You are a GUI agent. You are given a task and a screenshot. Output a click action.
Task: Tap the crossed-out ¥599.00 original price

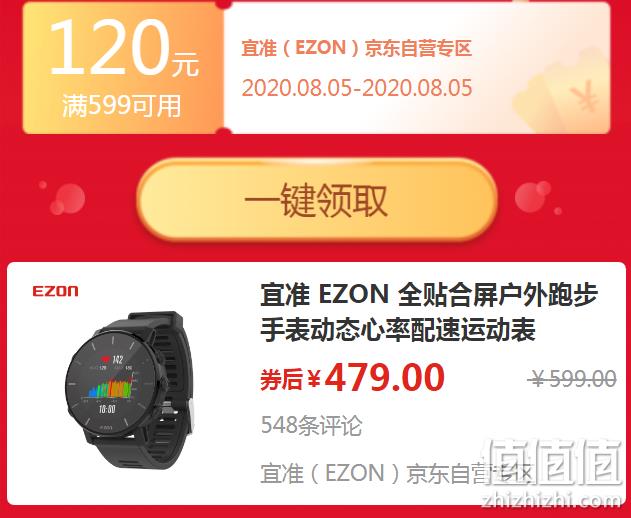click(x=573, y=379)
